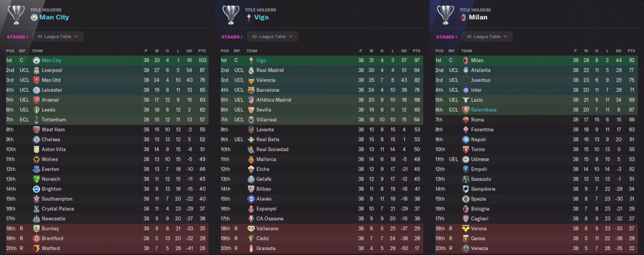
Task: Open the Stages menu for Milan's league
Action: (446, 37)
